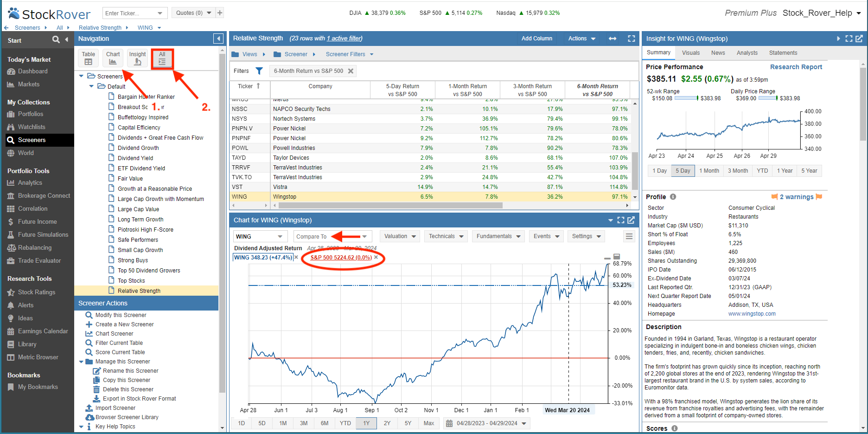The width and height of the screenshot is (868, 434).
Task: Click the Insight panel vertical scrollbar
Action: (x=862, y=104)
